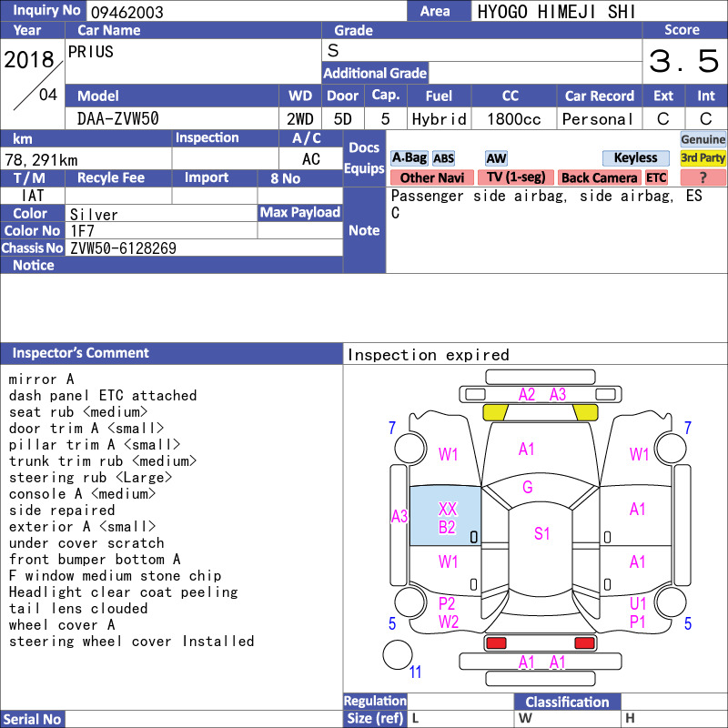
Task: Click the Area value HYOGO HIMEJI SHI
Action: click(x=556, y=12)
